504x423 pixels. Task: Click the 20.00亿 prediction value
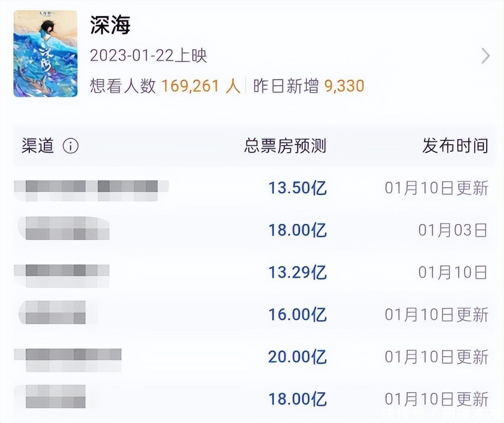click(x=297, y=357)
